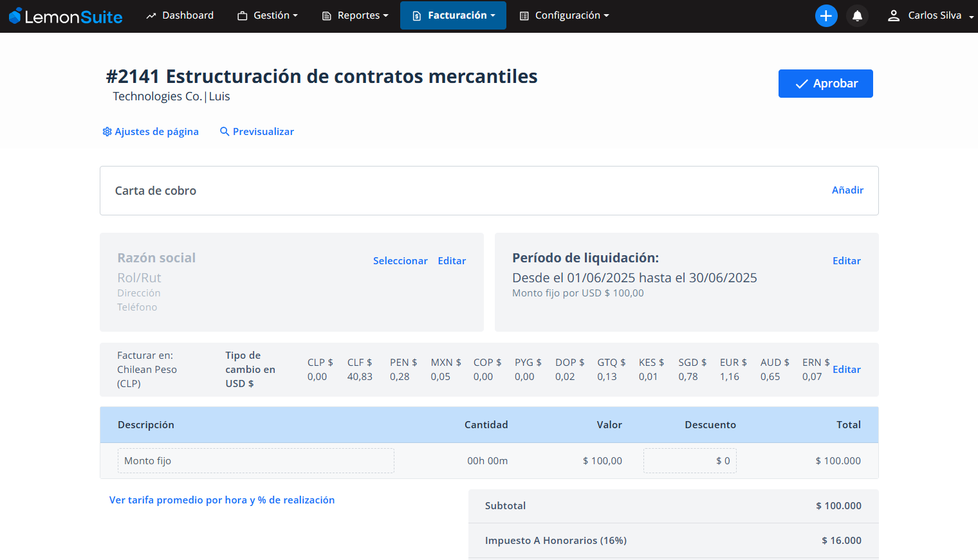Click the gear icon beside Ajustes de página
Image resolution: width=978 pixels, height=560 pixels.
tap(107, 132)
